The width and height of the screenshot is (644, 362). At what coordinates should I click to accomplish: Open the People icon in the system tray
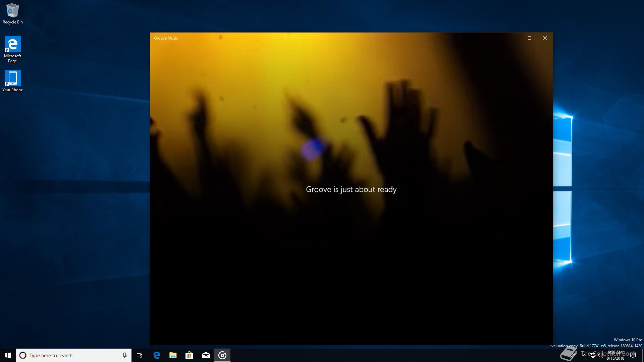[573, 355]
